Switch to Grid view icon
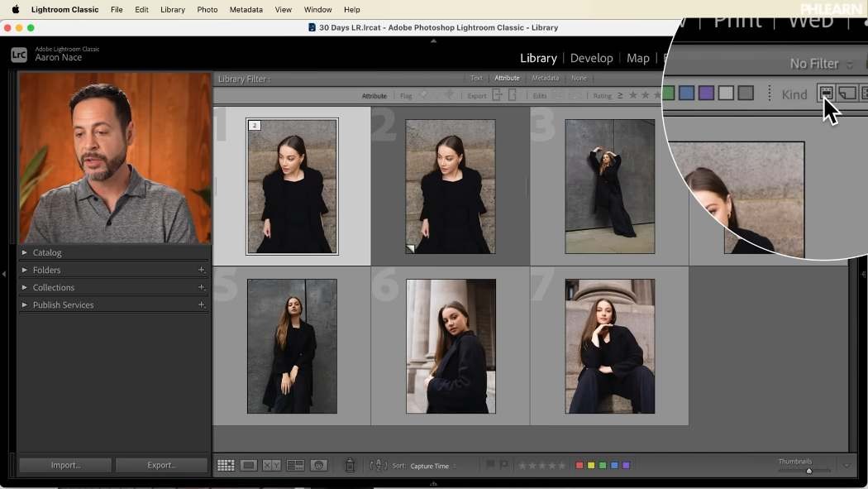This screenshot has height=489, width=868. pyautogui.click(x=226, y=465)
